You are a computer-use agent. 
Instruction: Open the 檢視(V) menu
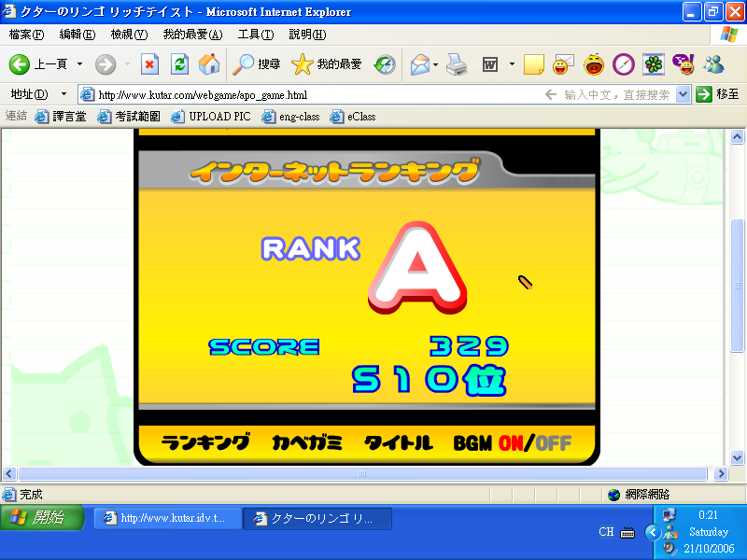pos(129,35)
